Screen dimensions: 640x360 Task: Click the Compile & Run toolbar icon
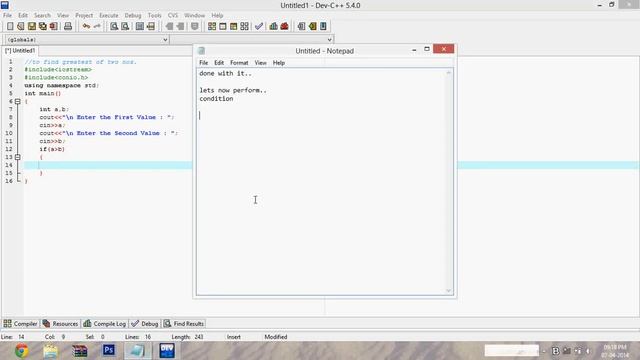pyautogui.click(x=233, y=26)
